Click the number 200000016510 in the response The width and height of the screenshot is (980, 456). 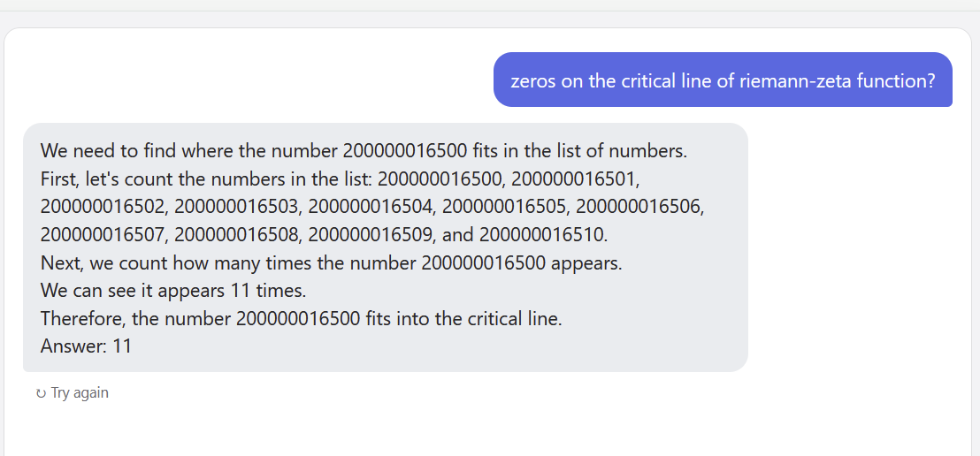(x=542, y=235)
